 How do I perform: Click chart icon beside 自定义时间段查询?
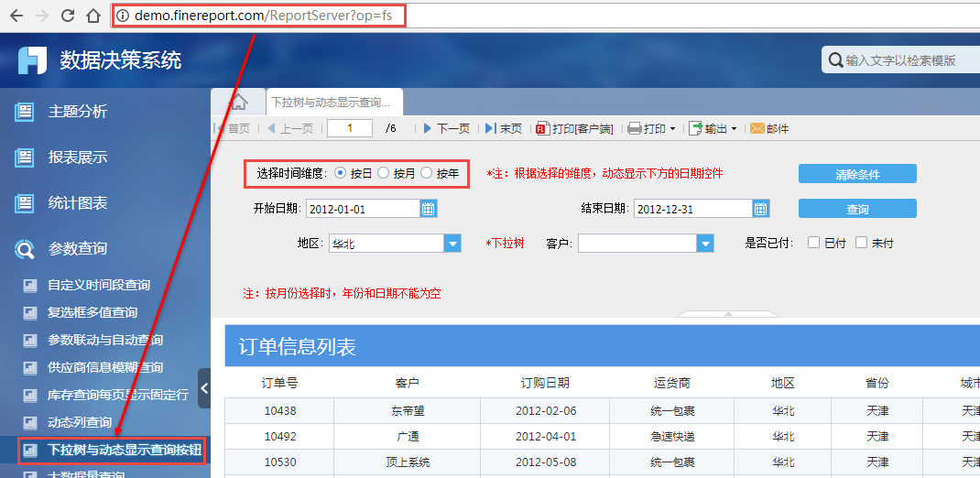30,286
